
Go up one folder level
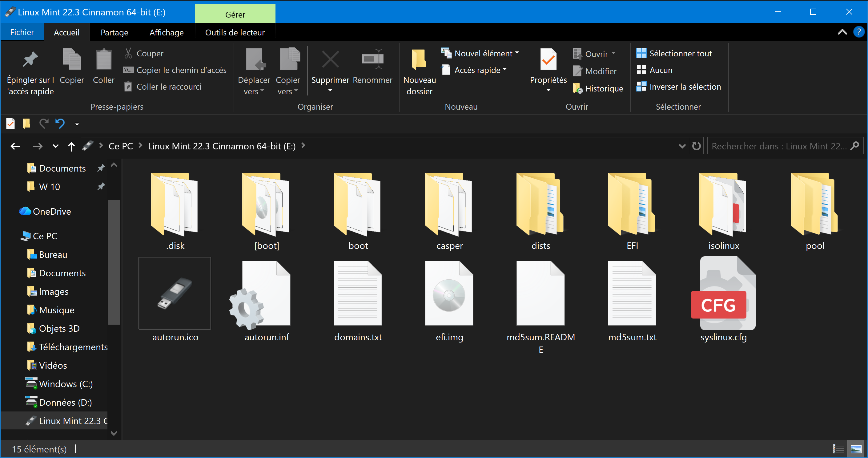click(71, 146)
